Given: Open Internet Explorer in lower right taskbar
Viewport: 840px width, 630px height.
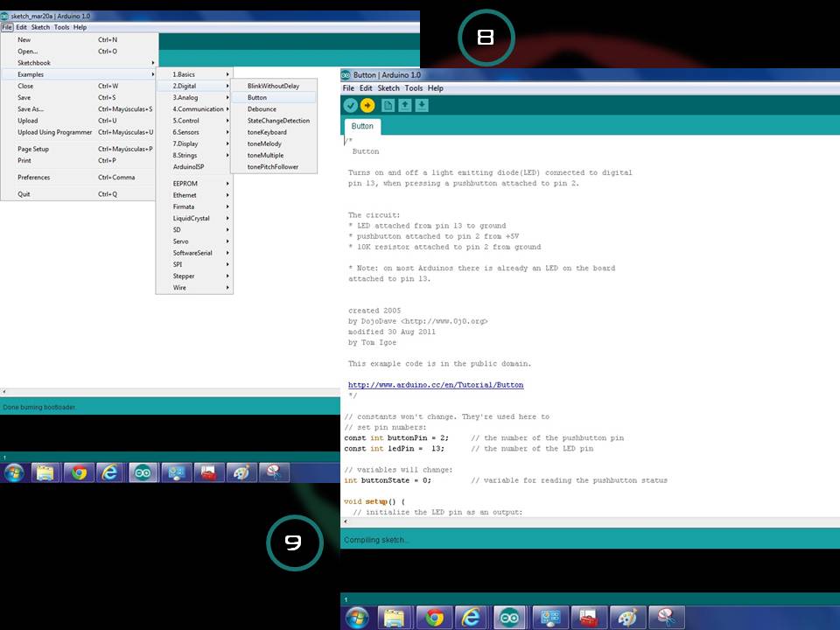Looking at the screenshot, I should 471,618.
